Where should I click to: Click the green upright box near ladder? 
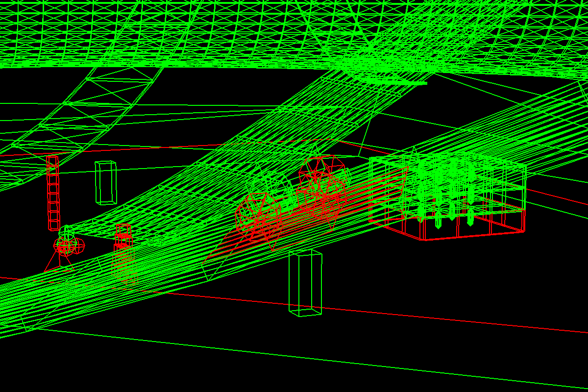(x=106, y=182)
